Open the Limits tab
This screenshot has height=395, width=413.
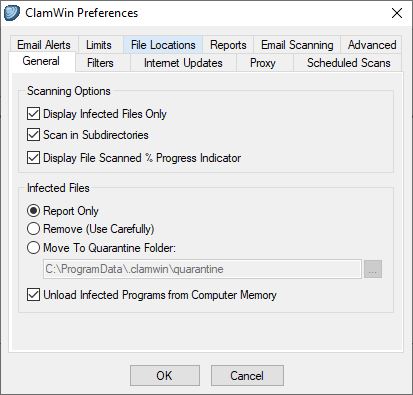click(99, 45)
